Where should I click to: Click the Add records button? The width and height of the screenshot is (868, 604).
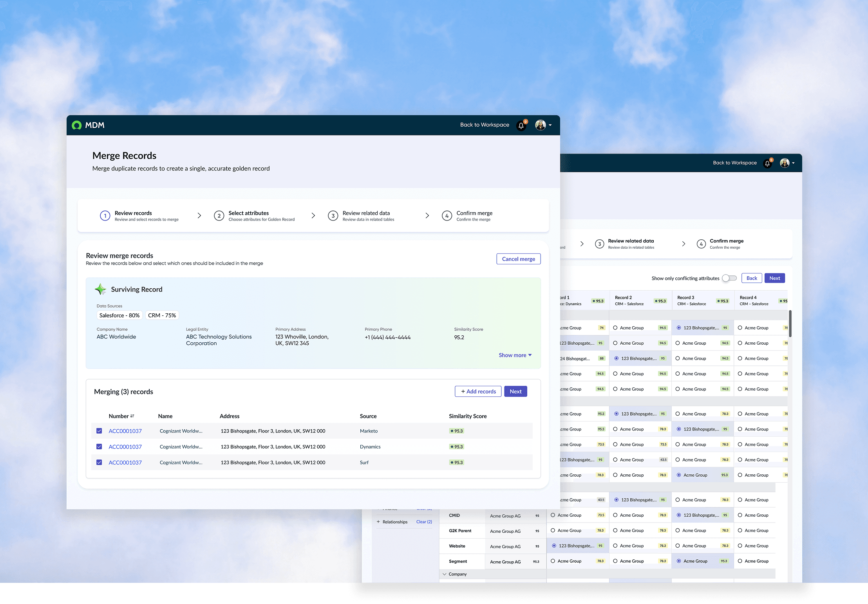pyautogui.click(x=478, y=391)
